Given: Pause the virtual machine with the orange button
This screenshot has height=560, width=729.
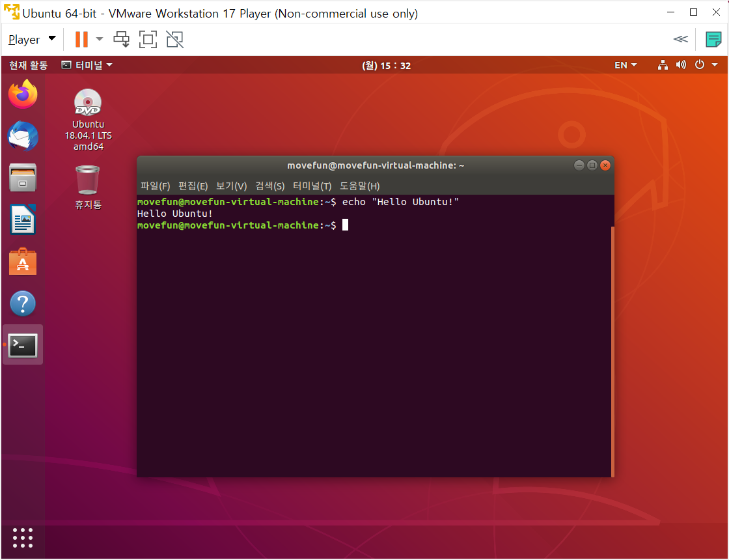Looking at the screenshot, I should [81, 39].
